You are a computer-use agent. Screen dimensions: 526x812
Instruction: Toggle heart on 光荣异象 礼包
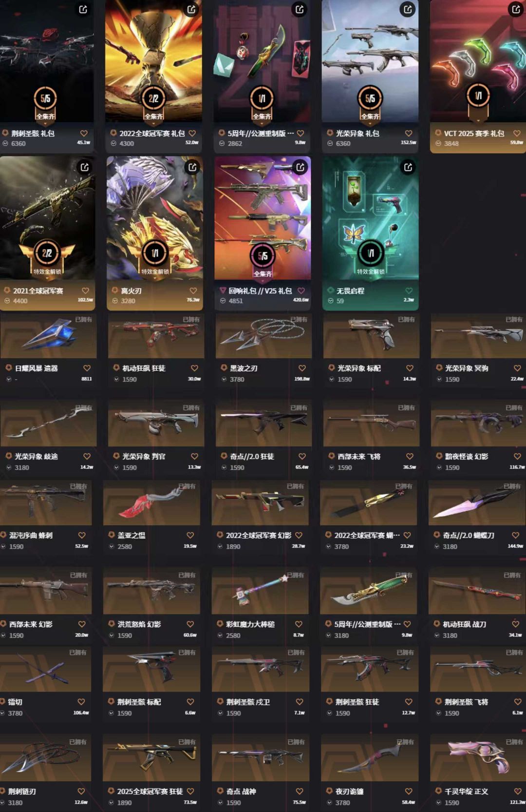click(409, 133)
